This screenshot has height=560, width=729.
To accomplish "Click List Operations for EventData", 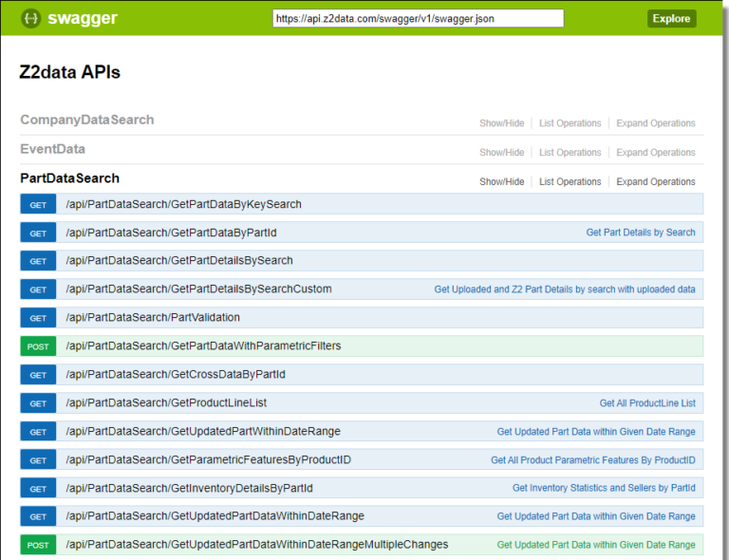I will (570, 153).
